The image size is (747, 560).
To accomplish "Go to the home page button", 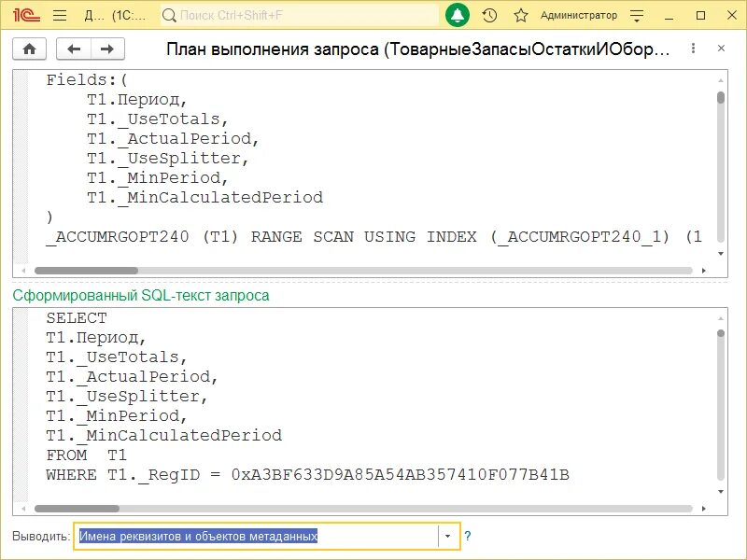I will point(30,49).
